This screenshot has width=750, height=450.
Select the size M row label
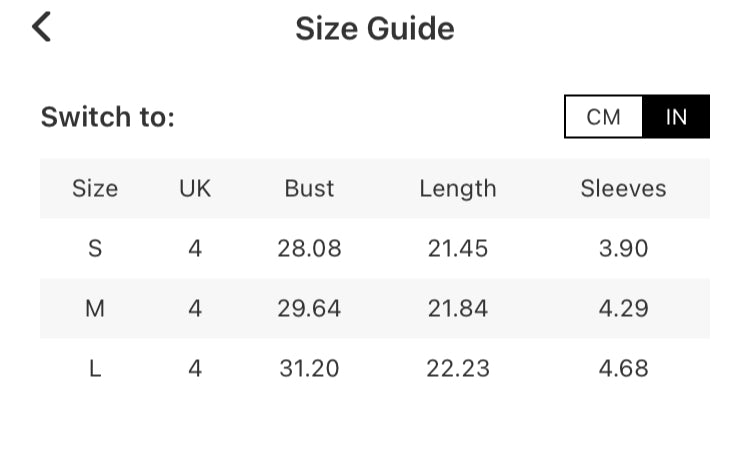click(95, 308)
